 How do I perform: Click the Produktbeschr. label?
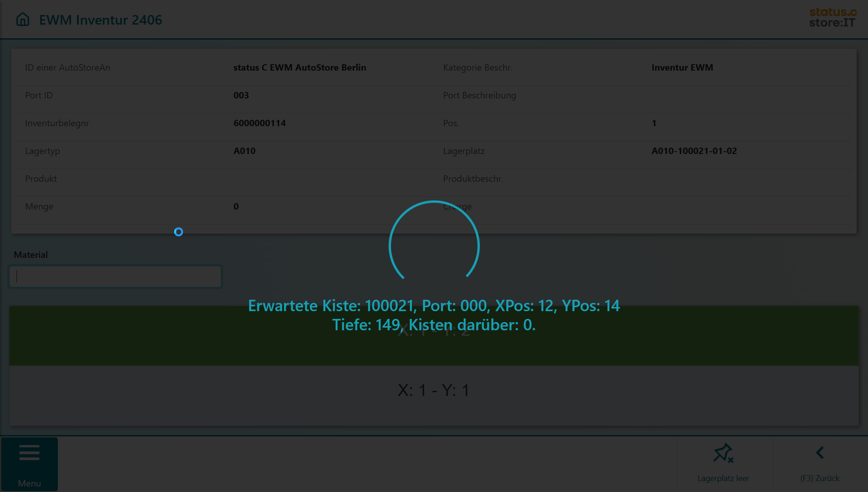tap(473, 179)
